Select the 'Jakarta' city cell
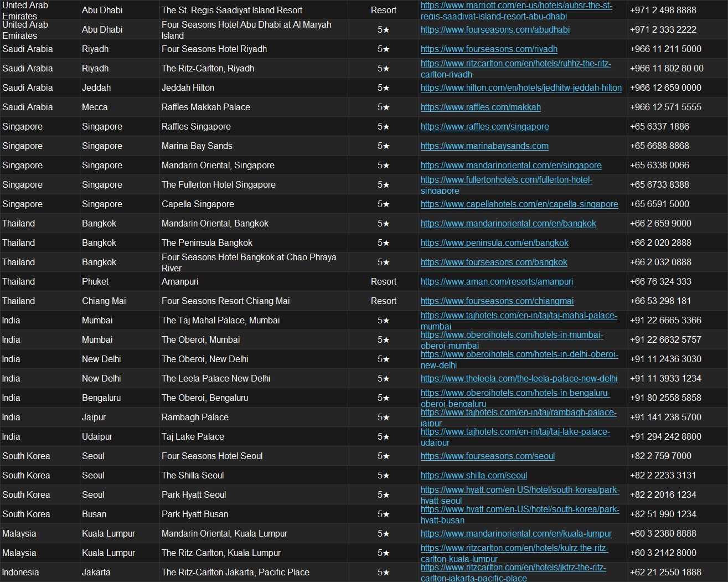Viewport: 728px width, 582px height. pos(120,573)
